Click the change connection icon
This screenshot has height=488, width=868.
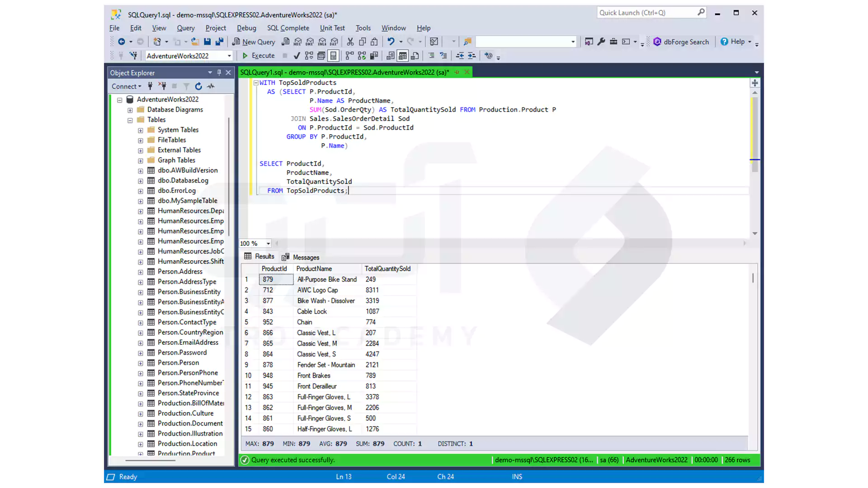click(x=133, y=56)
